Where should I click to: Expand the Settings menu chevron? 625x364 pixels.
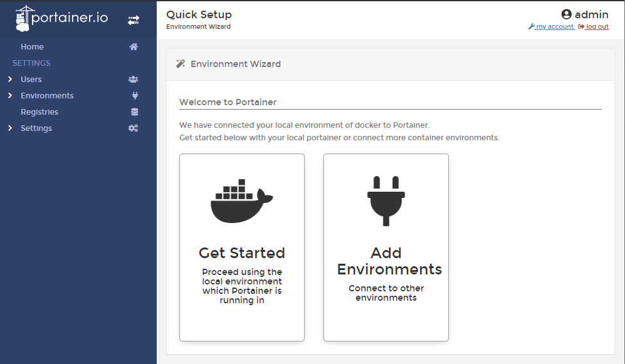click(10, 128)
